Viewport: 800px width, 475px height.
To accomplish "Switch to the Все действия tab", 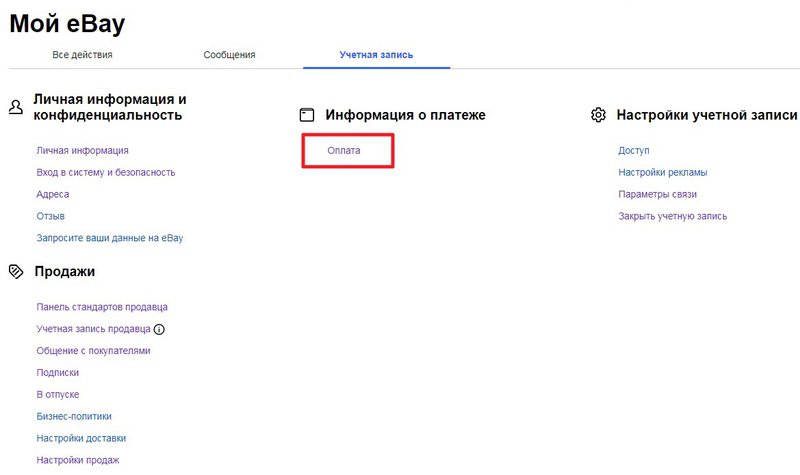I will (82, 55).
